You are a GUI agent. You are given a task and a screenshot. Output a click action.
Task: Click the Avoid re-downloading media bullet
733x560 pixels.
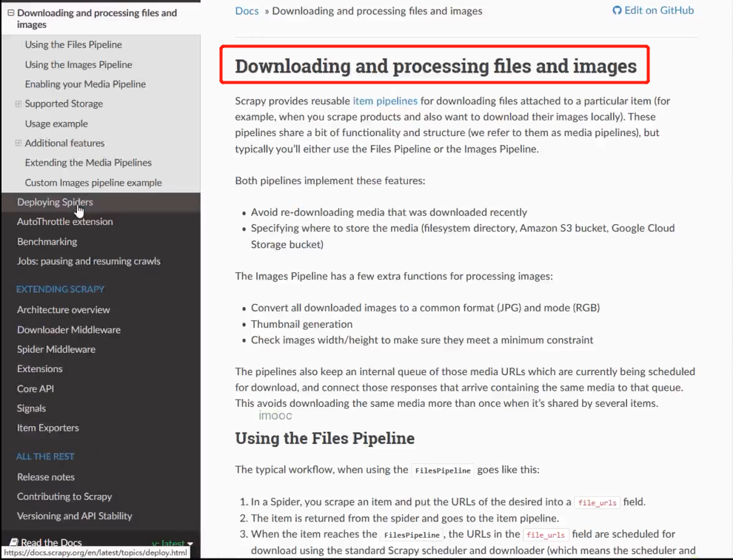(389, 212)
